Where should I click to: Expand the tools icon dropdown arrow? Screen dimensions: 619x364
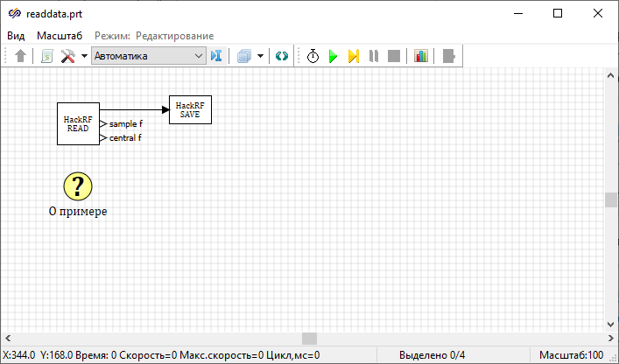[x=84, y=56]
